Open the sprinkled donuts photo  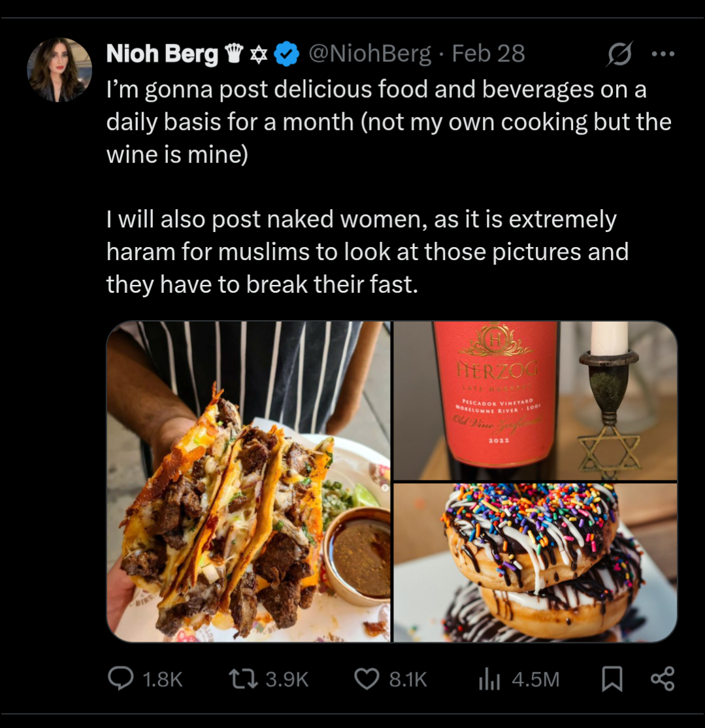535,563
